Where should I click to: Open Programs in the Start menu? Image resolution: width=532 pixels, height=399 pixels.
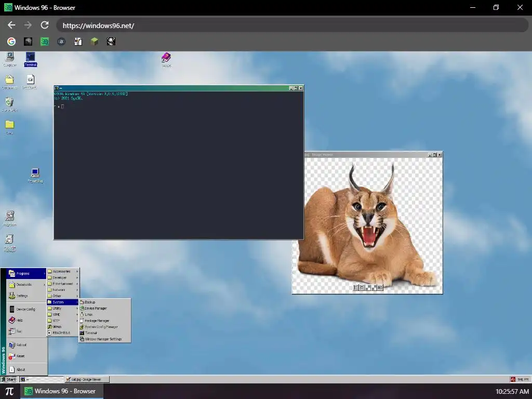[x=26, y=273]
